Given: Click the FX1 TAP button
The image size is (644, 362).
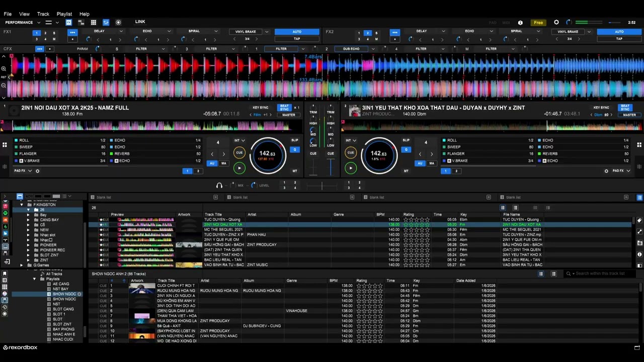Looking at the screenshot, I should (297, 39).
